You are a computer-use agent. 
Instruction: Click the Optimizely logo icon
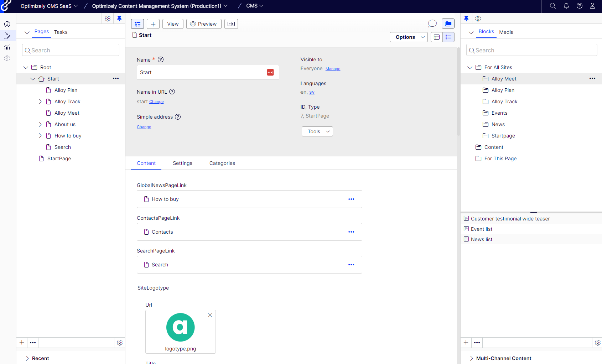(x=6, y=6)
